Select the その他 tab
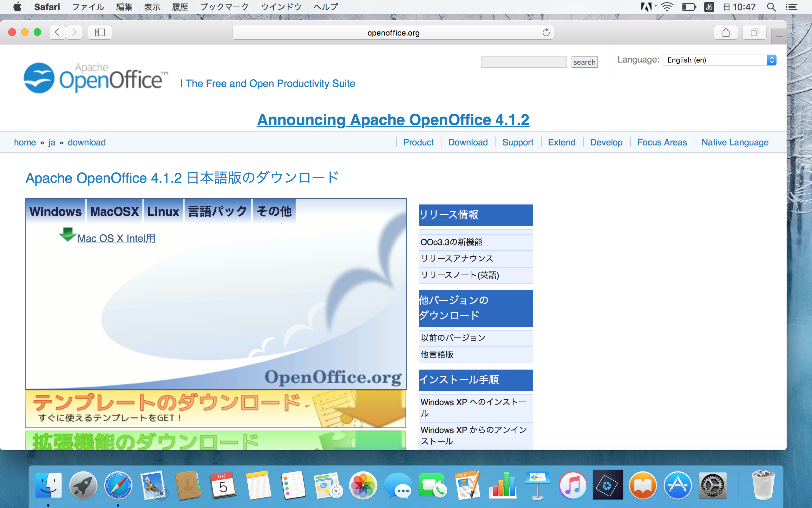Image resolution: width=812 pixels, height=508 pixels. 274,211
